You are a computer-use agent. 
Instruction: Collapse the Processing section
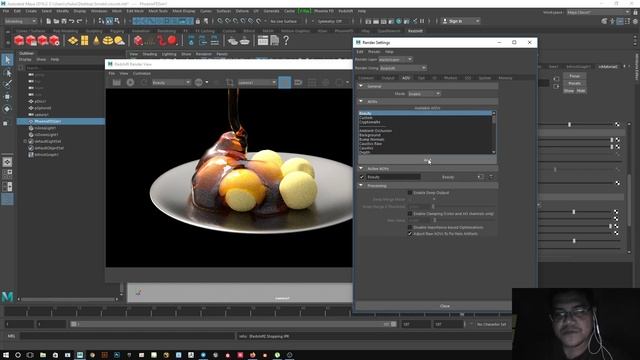[x=361, y=185]
